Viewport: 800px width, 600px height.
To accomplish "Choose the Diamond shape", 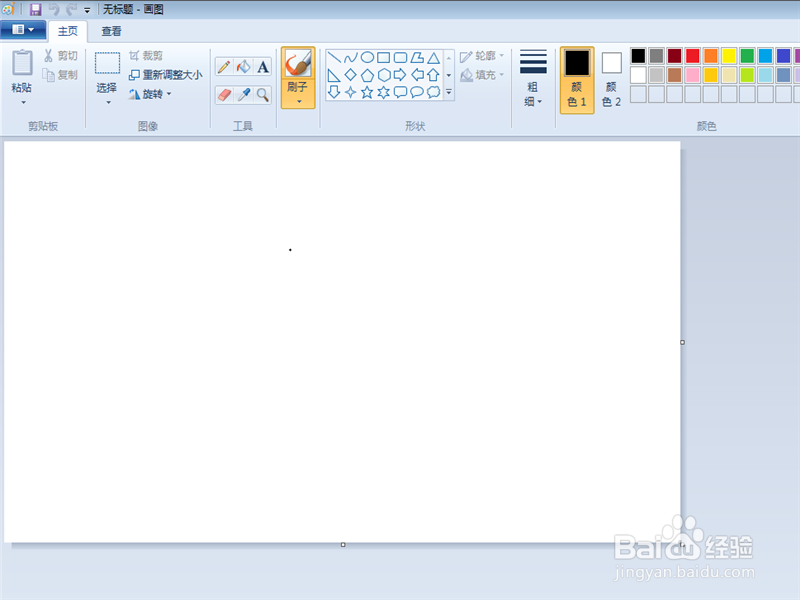I will pyautogui.click(x=351, y=75).
